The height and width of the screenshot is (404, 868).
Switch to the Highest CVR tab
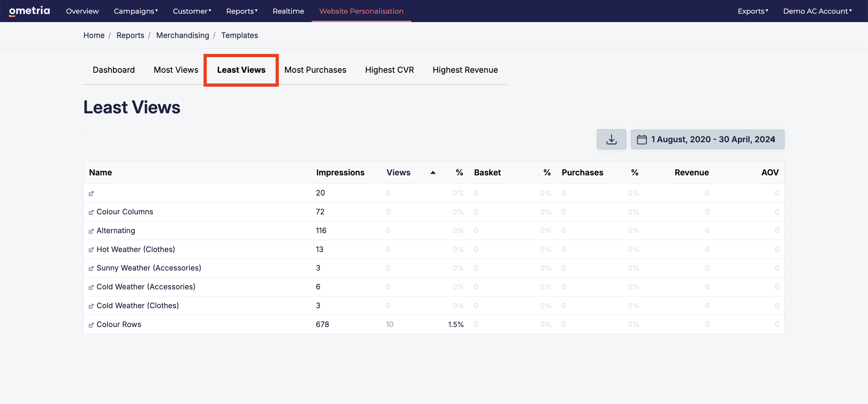point(389,70)
